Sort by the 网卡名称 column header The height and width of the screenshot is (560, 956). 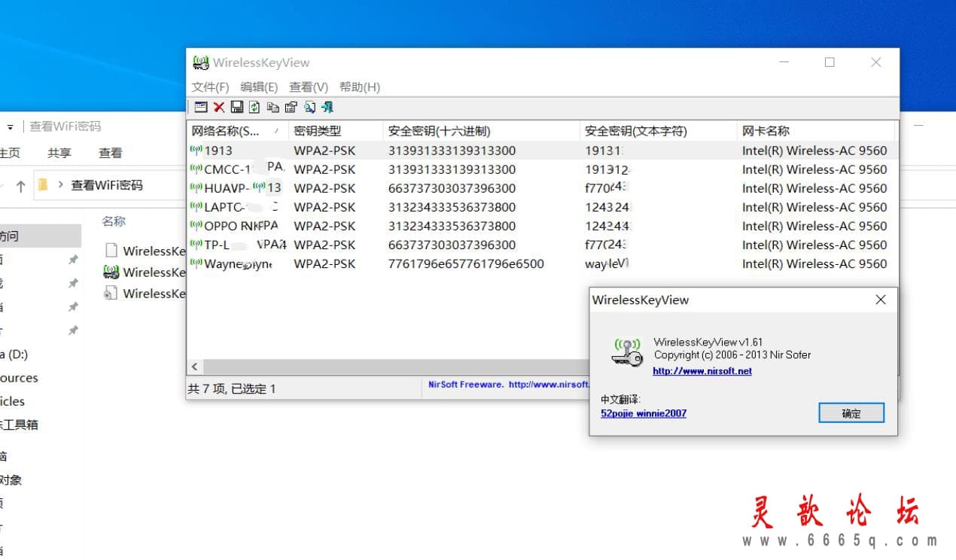[x=816, y=131]
